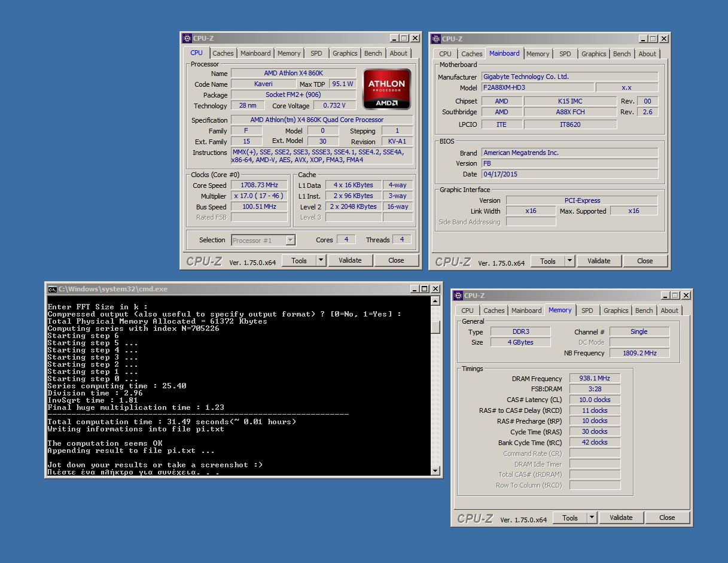Click the Gigabyte Technology manufacturer field
The width and height of the screenshot is (728, 563).
(569, 77)
